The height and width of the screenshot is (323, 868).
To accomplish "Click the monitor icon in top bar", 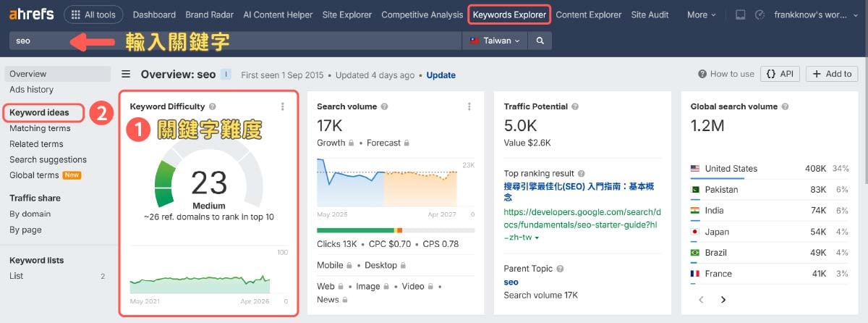I will pos(740,14).
